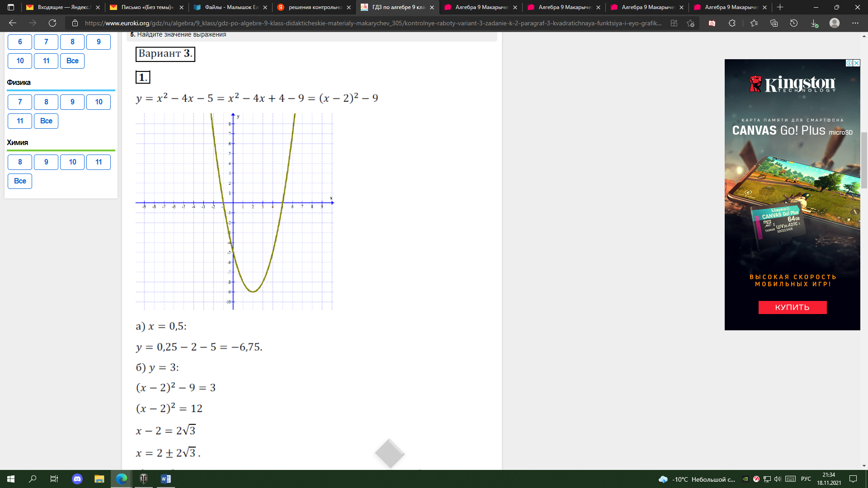Open browser profile avatar
This screenshot has height=488, width=868.
click(x=835, y=23)
